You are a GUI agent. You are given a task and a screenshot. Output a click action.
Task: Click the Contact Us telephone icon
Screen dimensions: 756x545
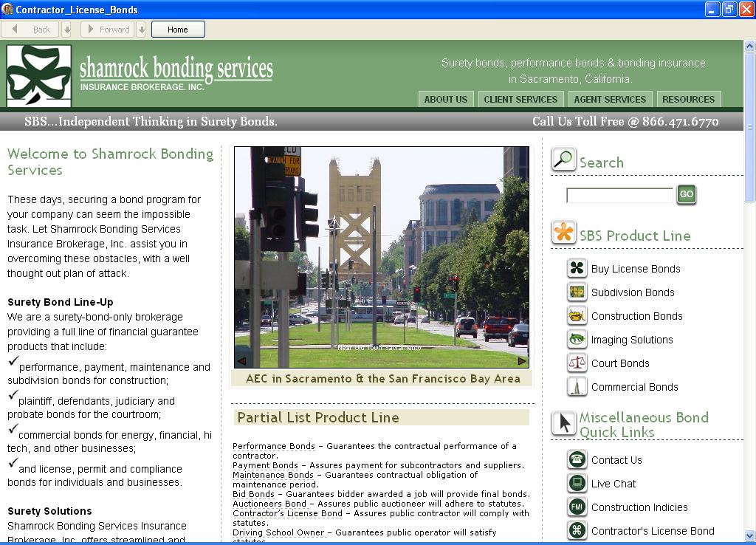(x=577, y=459)
